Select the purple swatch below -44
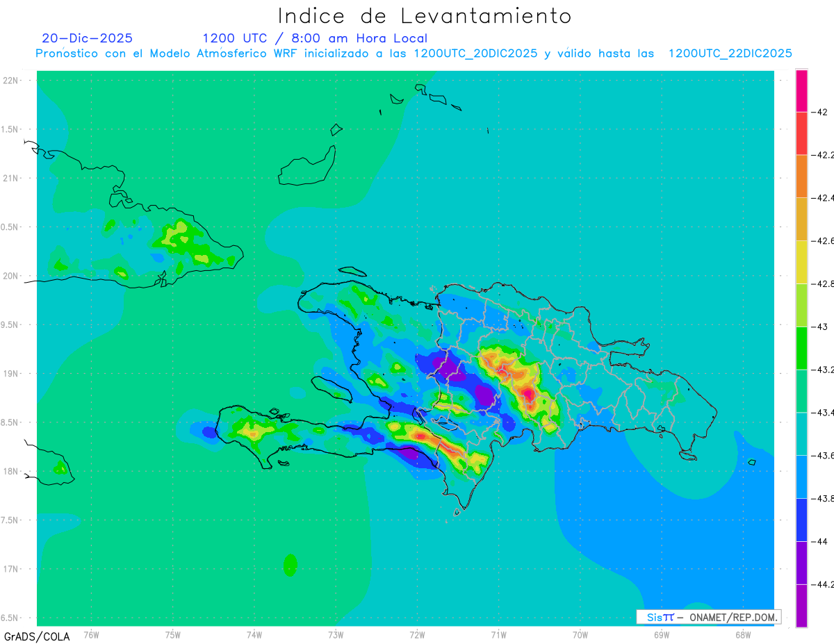 click(801, 562)
